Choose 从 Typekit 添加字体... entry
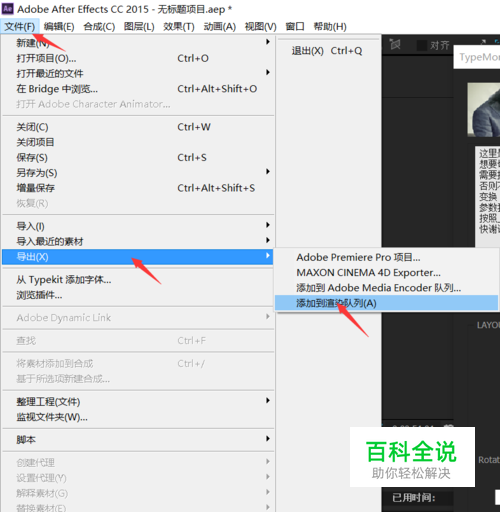Viewport: 500px width, 512px height. (138, 280)
